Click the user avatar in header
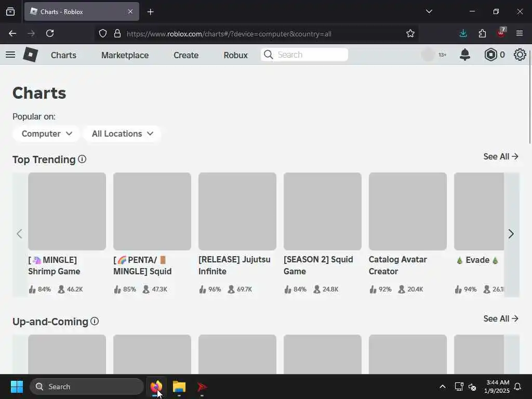Image resolution: width=532 pixels, height=399 pixels. (428, 55)
